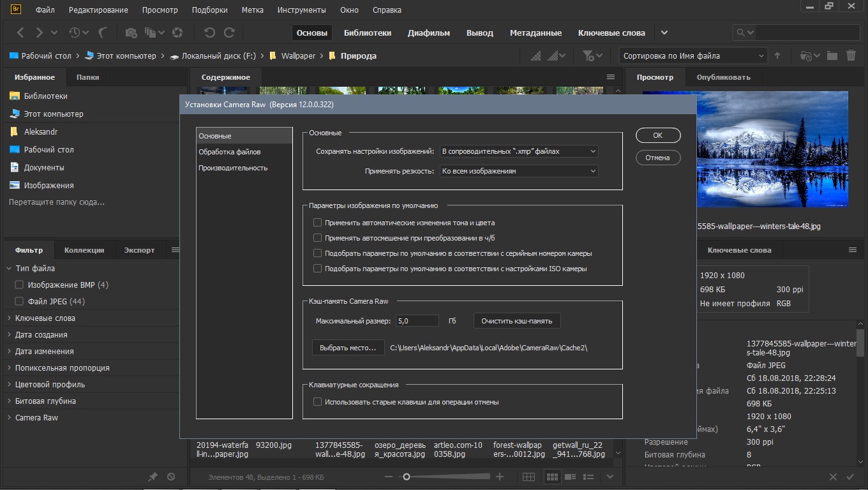Rotate image 90° counterclockwise icon
868x490 pixels.
click(x=209, y=33)
